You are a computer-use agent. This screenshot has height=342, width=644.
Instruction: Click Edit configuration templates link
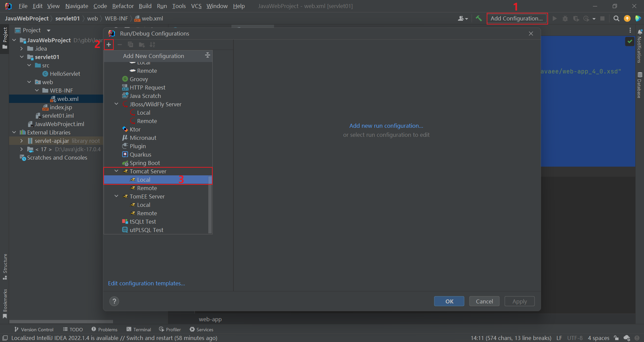[x=147, y=283]
